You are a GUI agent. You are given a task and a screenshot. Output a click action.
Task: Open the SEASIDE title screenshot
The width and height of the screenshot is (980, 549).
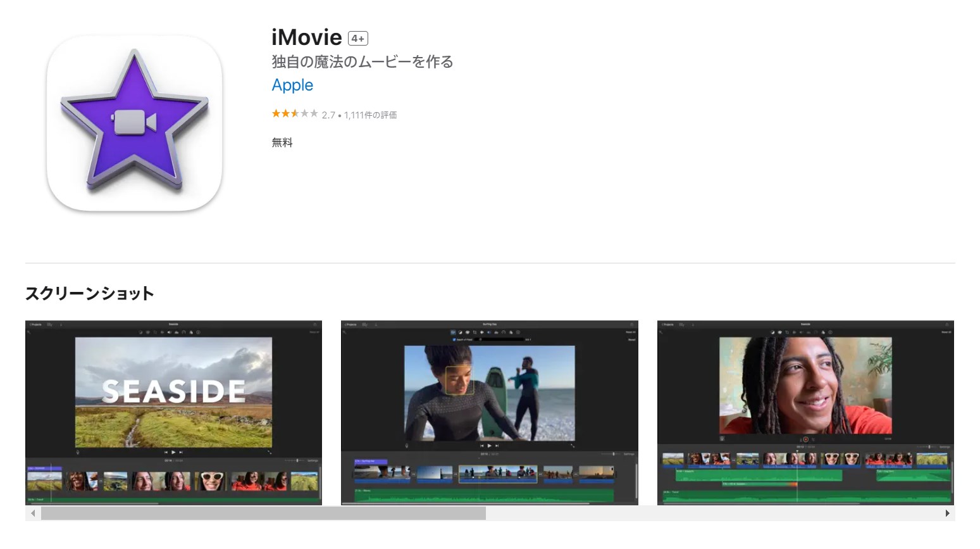tap(173, 413)
